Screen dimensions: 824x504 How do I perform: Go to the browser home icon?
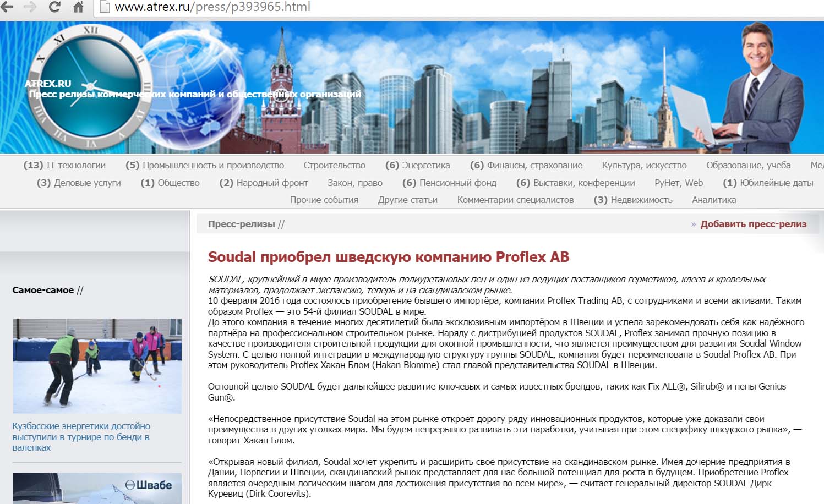point(78,7)
